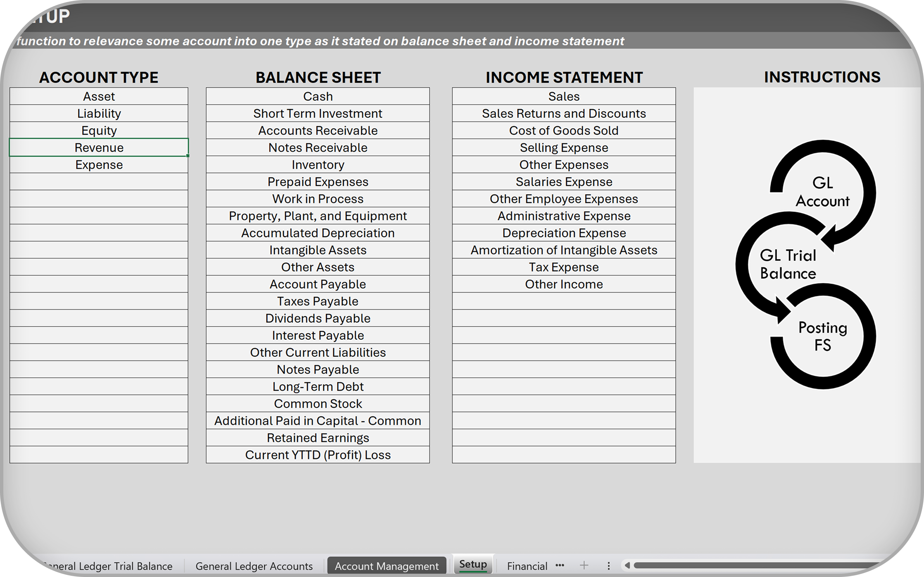Click the empty cell below Other Income
The height and width of the screenshot is (577, 924).
point(564,301)
